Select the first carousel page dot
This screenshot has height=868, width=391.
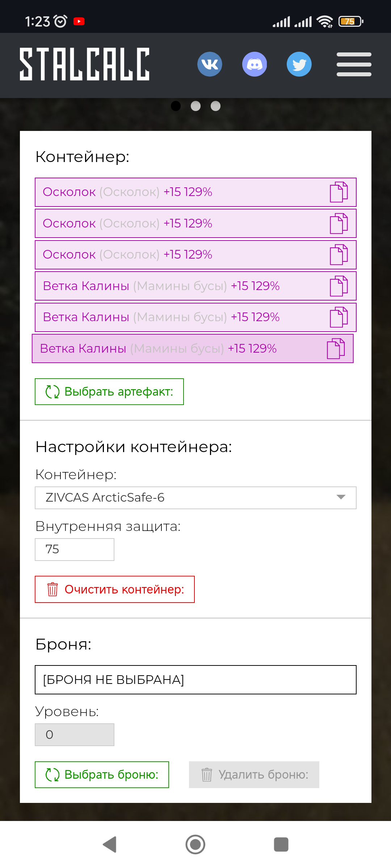(x=176, y=106)
